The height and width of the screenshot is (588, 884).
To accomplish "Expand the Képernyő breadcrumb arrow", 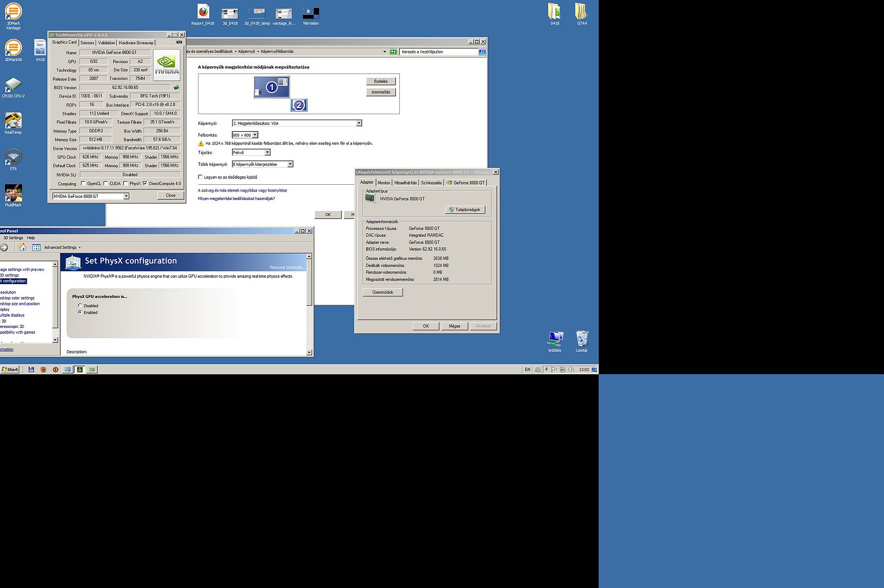I will pyautogui.click(x=258, y=51).
